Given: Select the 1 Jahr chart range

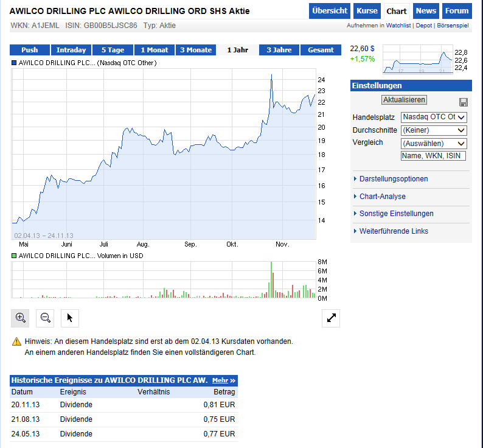Looking at the screenshot, I should 237,50.
